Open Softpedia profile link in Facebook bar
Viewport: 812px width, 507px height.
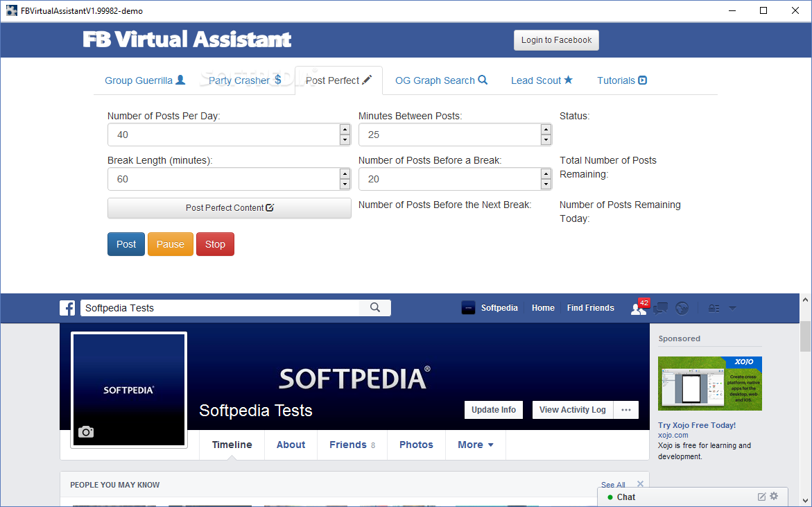click(x=490, y=308)
